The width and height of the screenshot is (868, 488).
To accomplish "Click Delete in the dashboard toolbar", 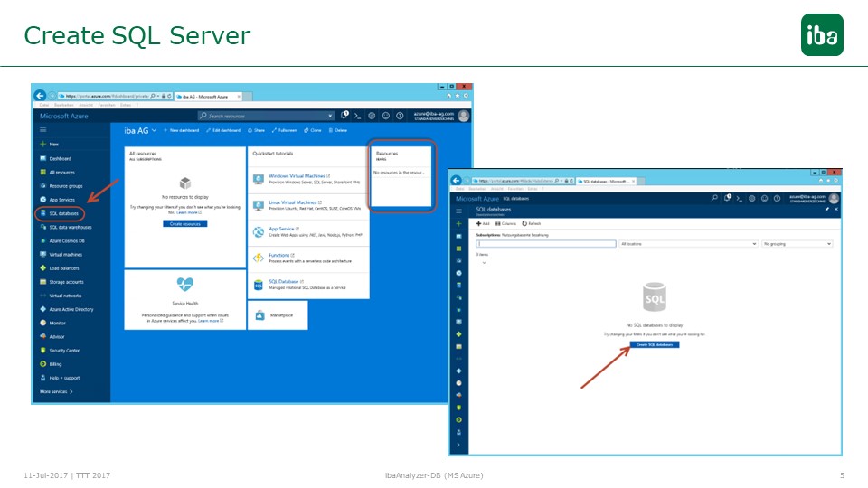I will [337, 130].
